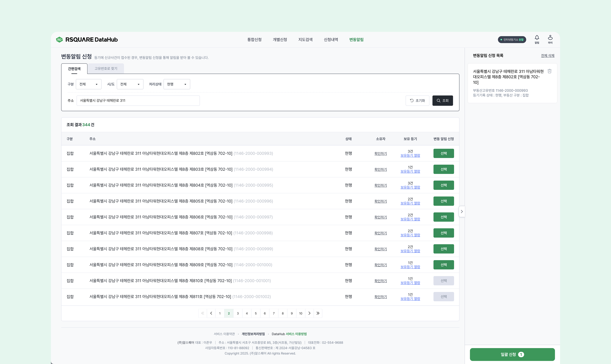Image resolution: width=611 pixels, height=364 pixels.
Task: Jump to last page double-arrow
Action: tap(318, 313)
